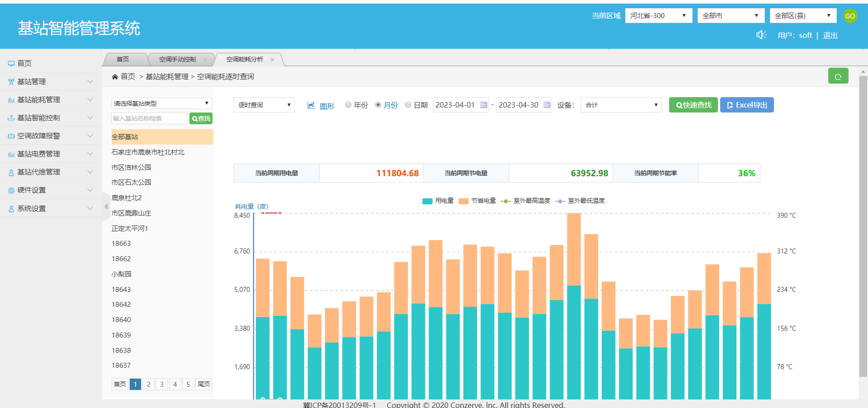The image size is (868, 408).
Task: Click the vertical page scrollbar
Action: click(863, 226)
